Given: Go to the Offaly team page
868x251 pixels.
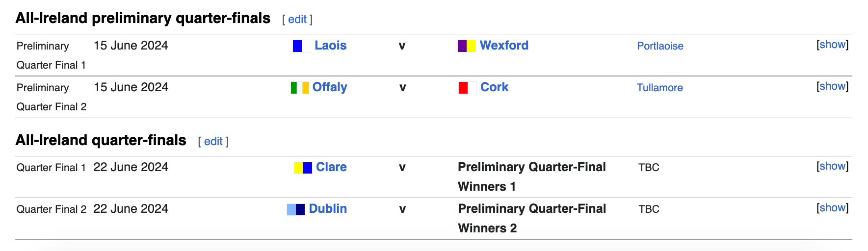Looking at the screenshot, I should (330, 87).
